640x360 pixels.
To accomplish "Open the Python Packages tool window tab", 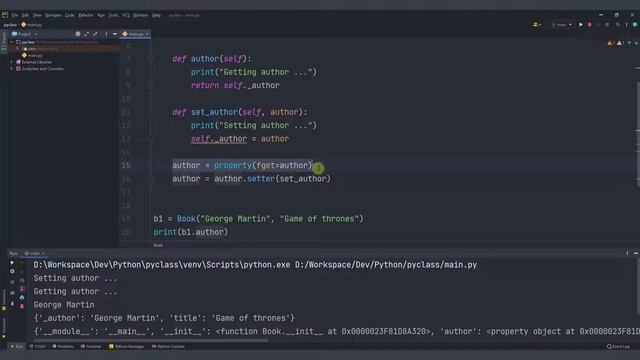I will (127, 347).
